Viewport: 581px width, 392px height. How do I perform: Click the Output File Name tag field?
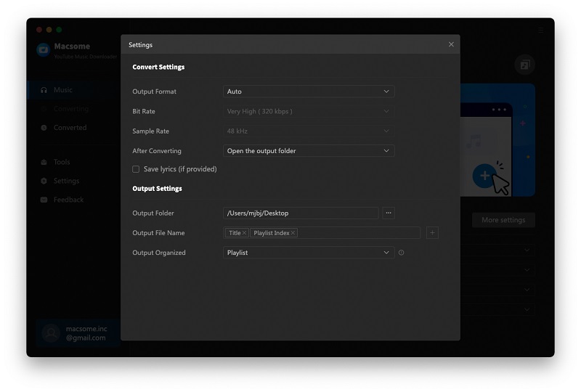[x=322, y=233]
